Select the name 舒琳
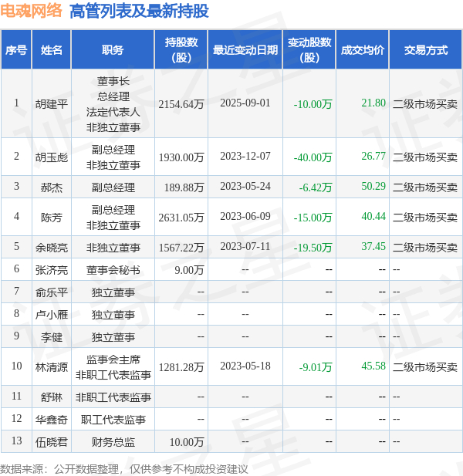The width and height of the screenshot is (463, 476). (51, 397)
